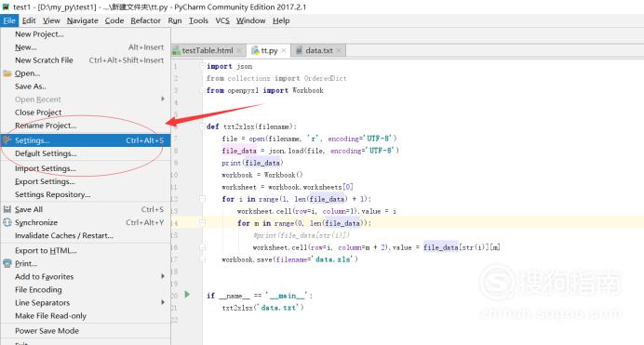The width and height of the screenshot is (644, 345).
Task: Choose New... menu entry
Action: pos(86,47)
